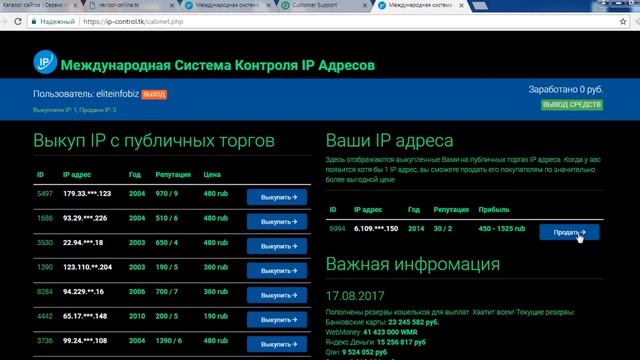Click ID 6994 in your IP addresses table

[337, 229]
